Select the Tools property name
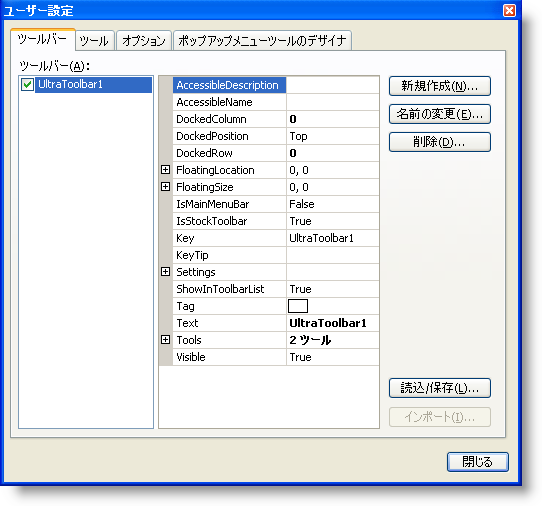Viewport: 542px width, 506px height. [x=229, y=340]
